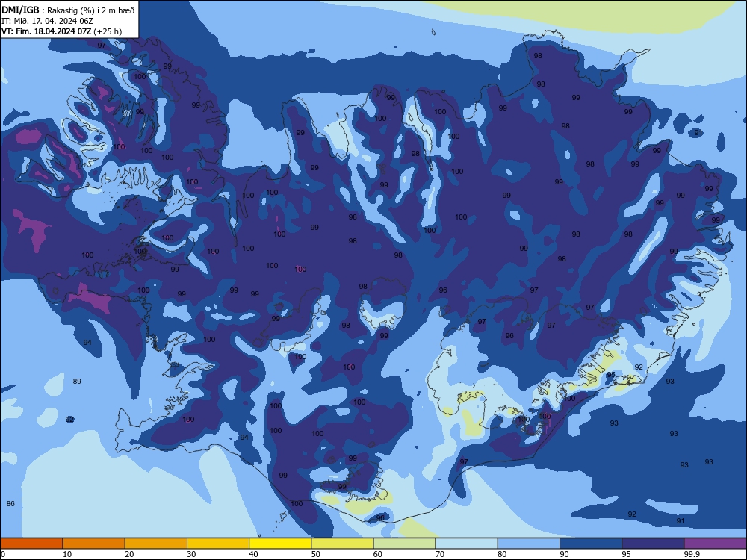This screenshot has height=560, width=747.
Task: Click the 40–50 bright yellow legend swatch
Action: [280, 544]
